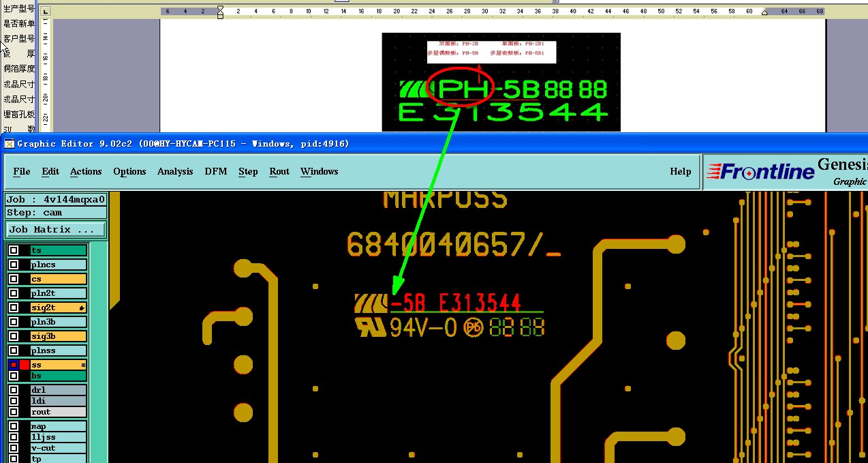Click the 客户型号 label in left panel

19,38
